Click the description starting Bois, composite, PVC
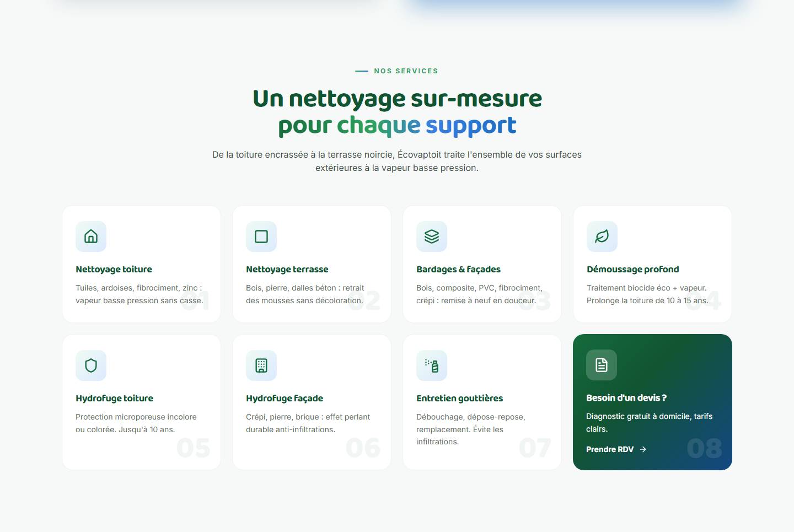 479,294
